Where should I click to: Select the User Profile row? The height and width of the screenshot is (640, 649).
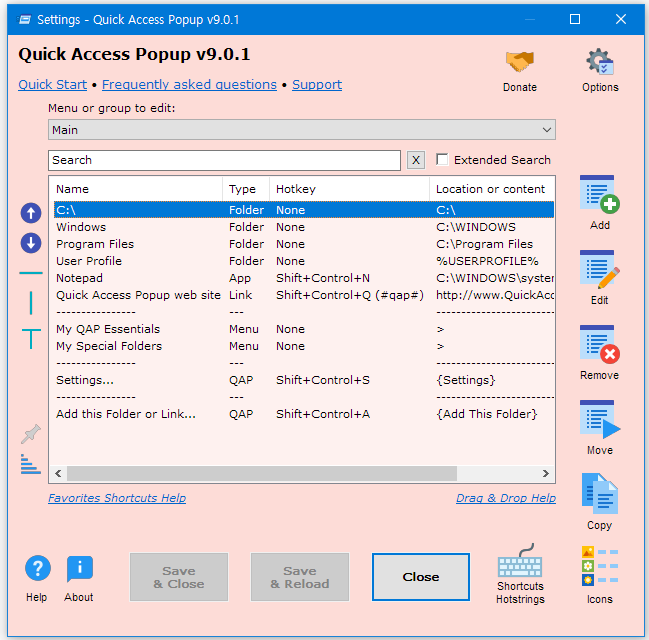pos(304,261)
